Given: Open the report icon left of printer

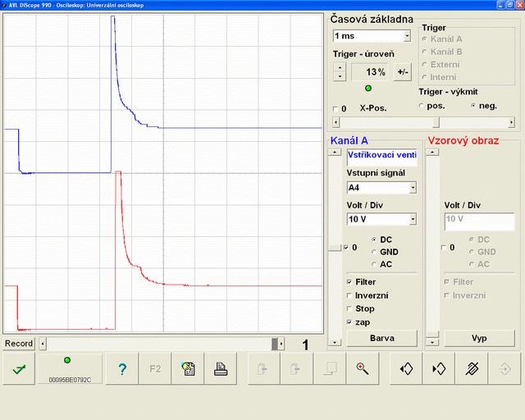Looking at the screenshot, I should (x=187, y=368).
